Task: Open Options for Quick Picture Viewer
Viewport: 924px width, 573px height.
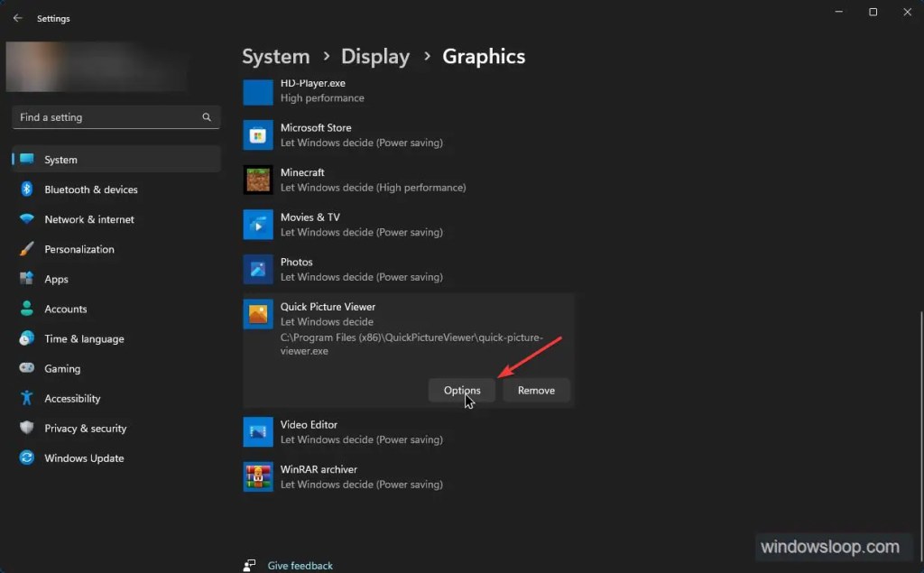Action: coord(461,390)
